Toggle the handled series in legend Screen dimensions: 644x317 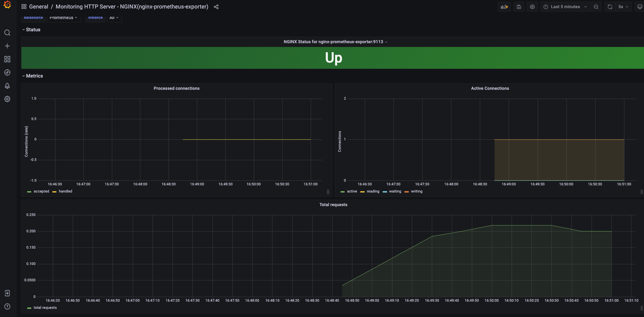[x=66, y=191]
